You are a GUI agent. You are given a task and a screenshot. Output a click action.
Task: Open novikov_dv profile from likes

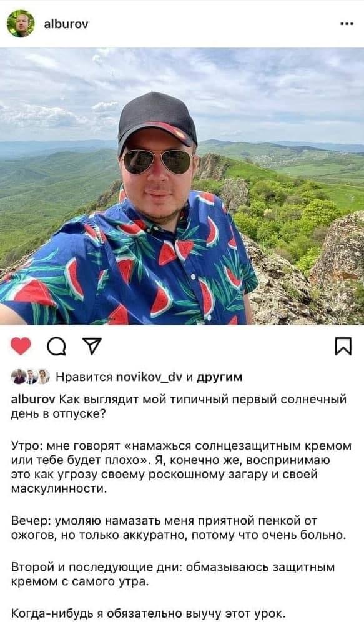point(149,377)
